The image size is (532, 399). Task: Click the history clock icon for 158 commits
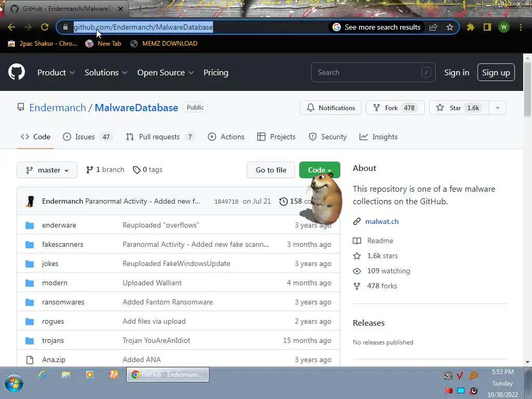283,202
